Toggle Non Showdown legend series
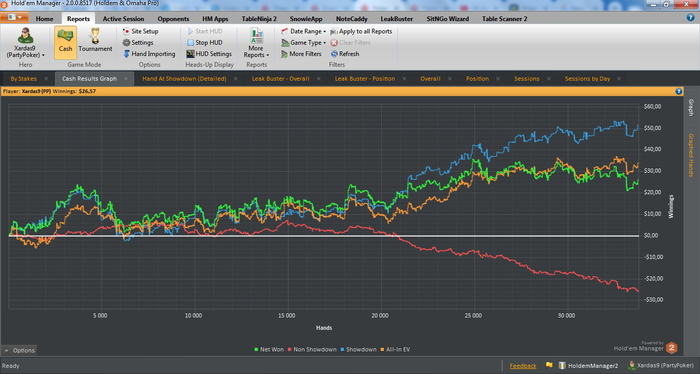 312,349
